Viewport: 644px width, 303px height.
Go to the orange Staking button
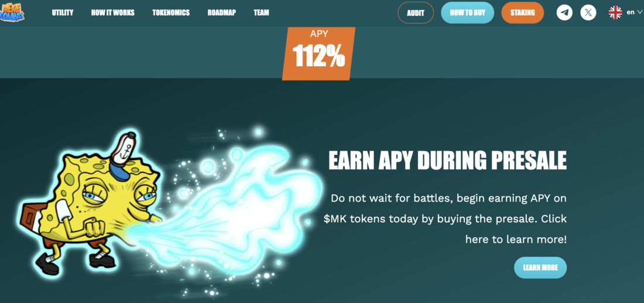pos(522,13)
